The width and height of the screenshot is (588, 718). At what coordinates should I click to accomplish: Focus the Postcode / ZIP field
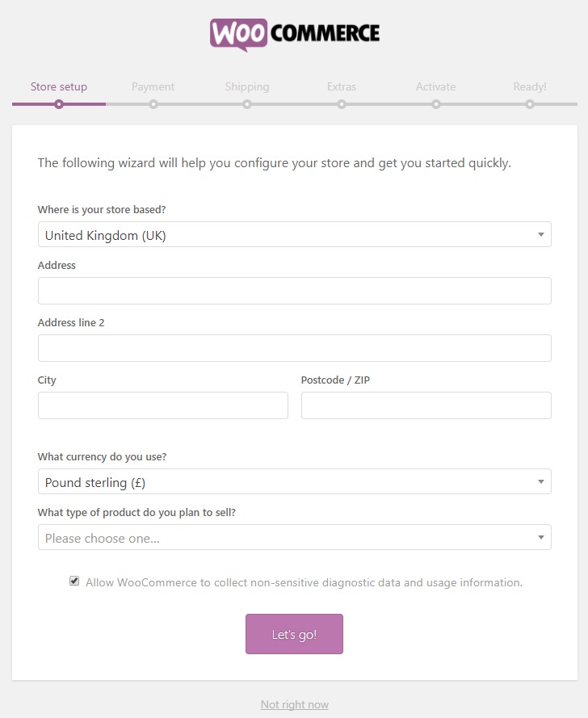426,405
